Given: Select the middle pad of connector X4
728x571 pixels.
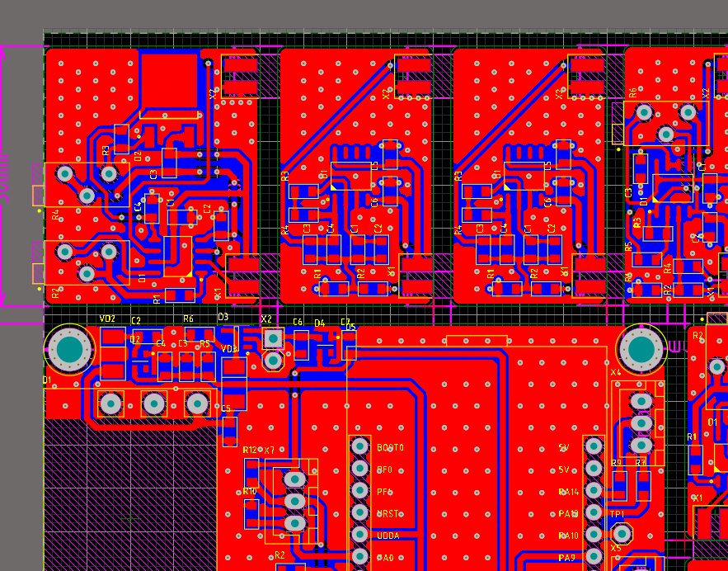Looking at the screenshot, I should (641, 423).
